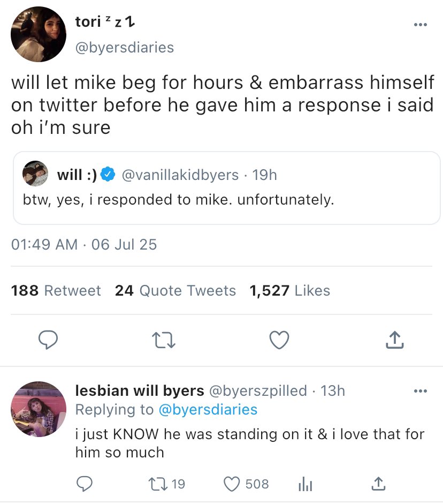Screen dimensions: 443x504
Task: View analytics for the reply
Action: pos(303,484)
